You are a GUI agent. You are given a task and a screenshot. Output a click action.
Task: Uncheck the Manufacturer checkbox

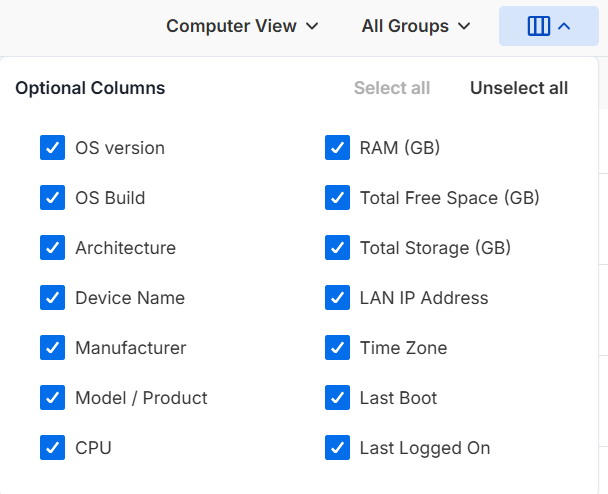[x=52, y=347]
